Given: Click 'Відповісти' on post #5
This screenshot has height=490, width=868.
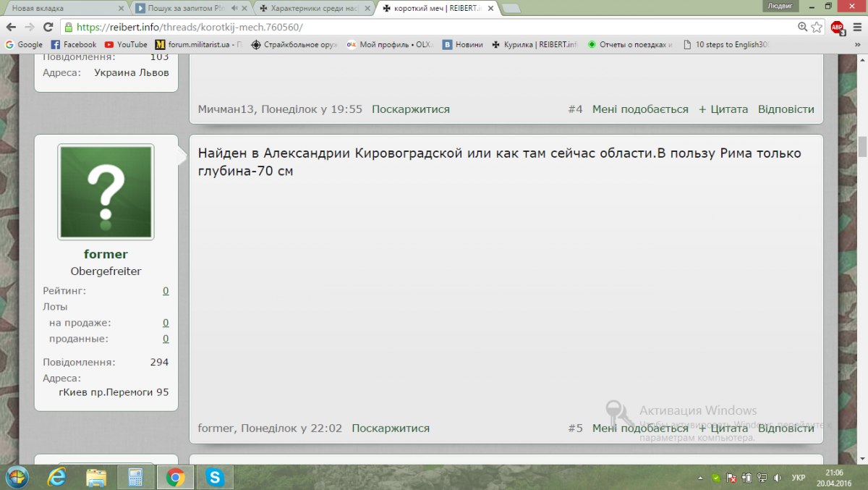Looking at the screenshot, I should coord(786,428).
